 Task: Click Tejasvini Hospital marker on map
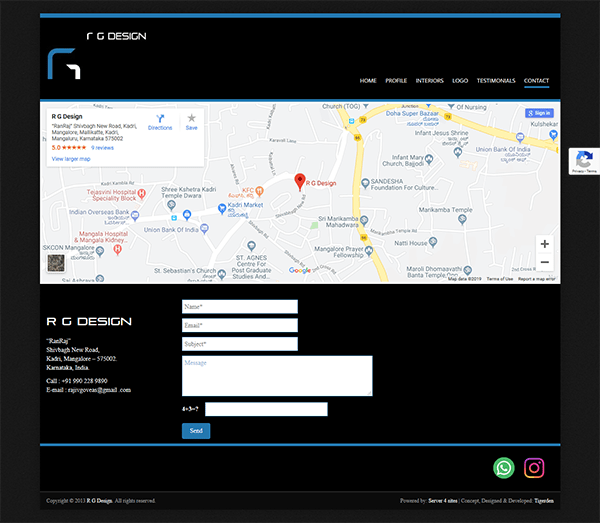142,194
